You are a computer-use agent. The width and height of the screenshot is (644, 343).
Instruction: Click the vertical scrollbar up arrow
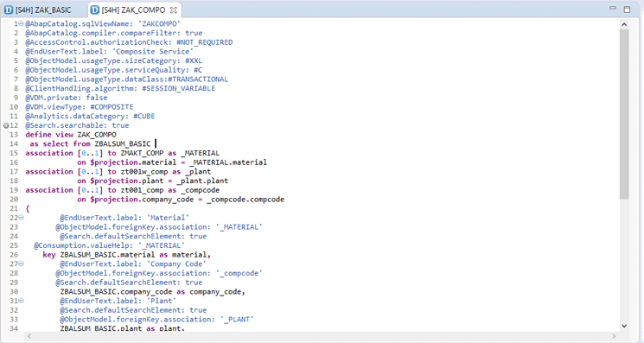624,24
